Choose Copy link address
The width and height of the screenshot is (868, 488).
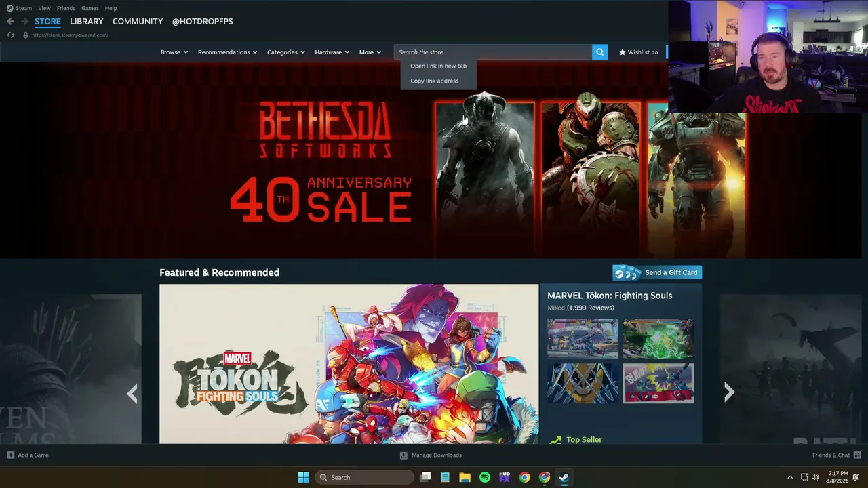pos(435,81)
